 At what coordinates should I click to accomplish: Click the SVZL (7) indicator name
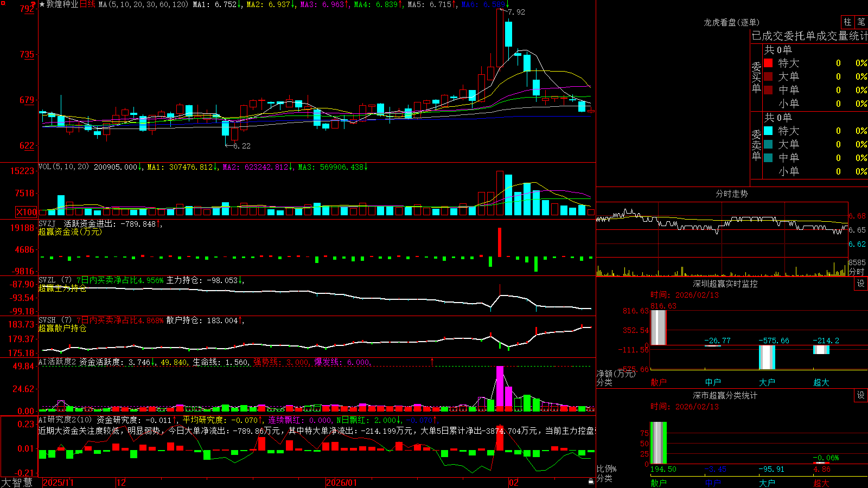coord(55,280)
